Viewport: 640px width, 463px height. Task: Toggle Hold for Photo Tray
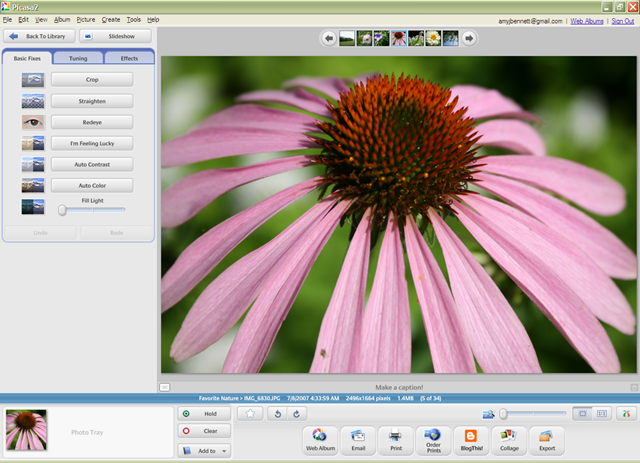point(204,413)
